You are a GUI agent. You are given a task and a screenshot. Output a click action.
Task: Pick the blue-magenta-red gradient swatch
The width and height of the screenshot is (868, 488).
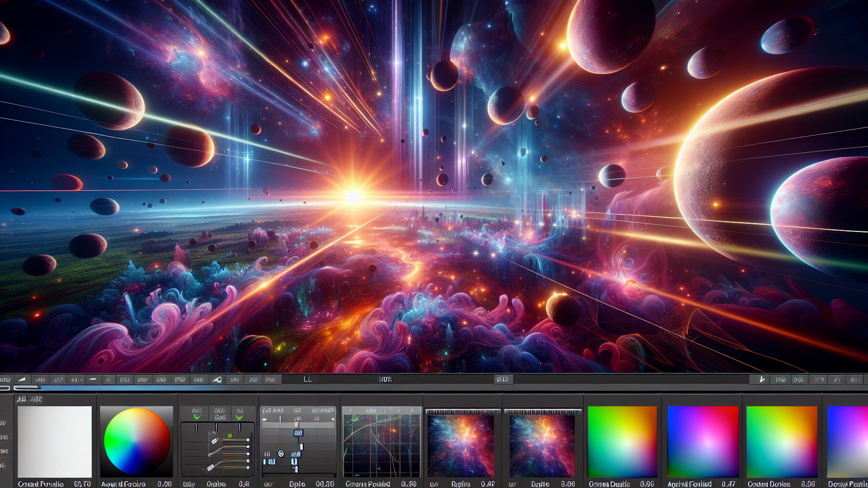point(703,442)
